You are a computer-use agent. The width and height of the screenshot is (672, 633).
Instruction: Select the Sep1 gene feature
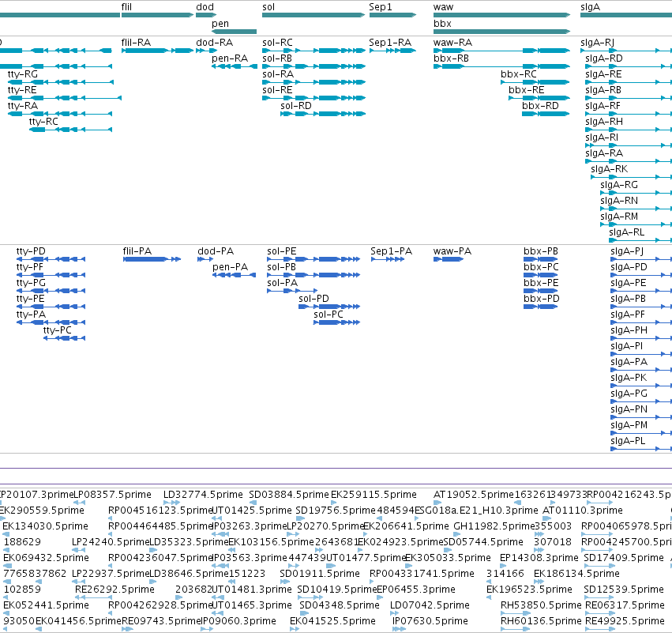click(392, 16)
